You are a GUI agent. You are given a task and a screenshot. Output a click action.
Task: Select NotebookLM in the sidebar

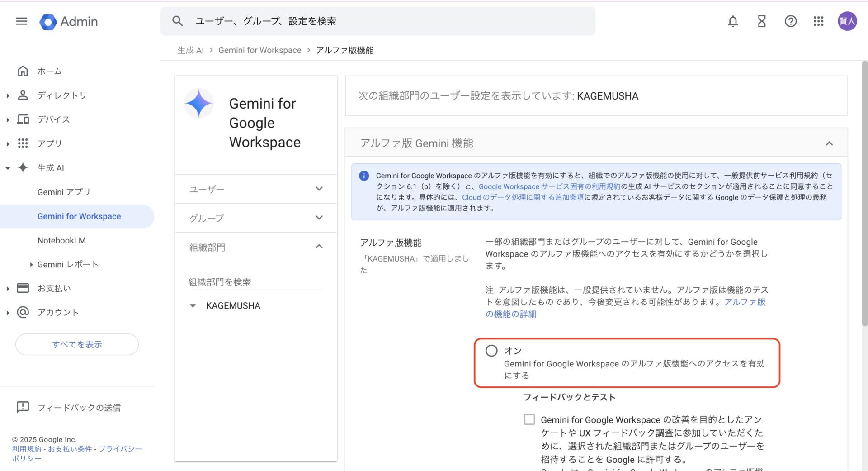pos(61,240)
